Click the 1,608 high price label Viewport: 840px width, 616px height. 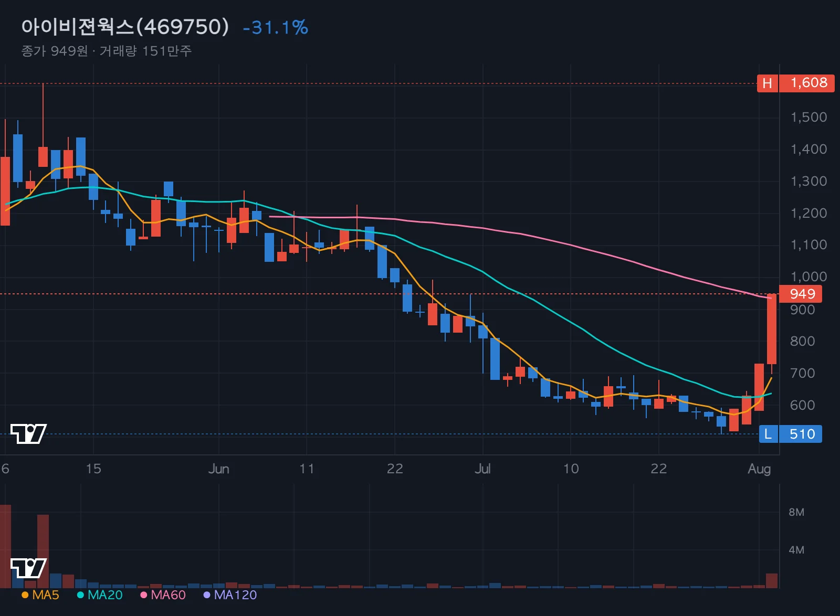click(807, 83)
